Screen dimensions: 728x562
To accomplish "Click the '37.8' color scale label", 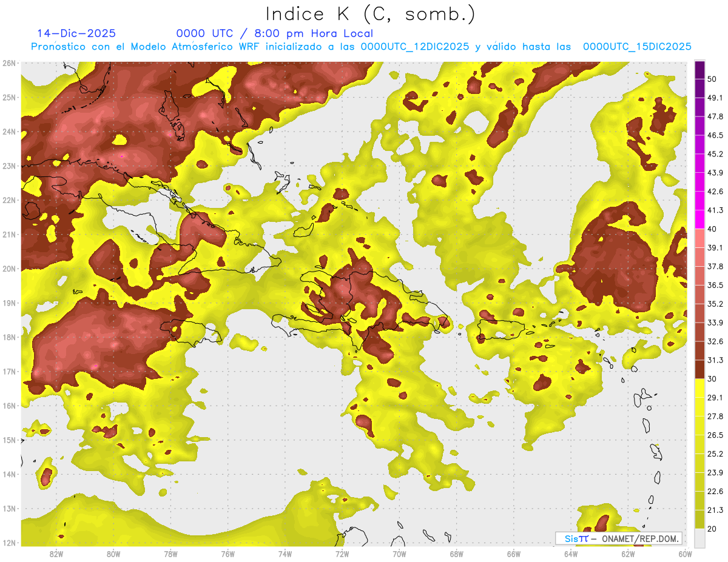I will point(715,267).
